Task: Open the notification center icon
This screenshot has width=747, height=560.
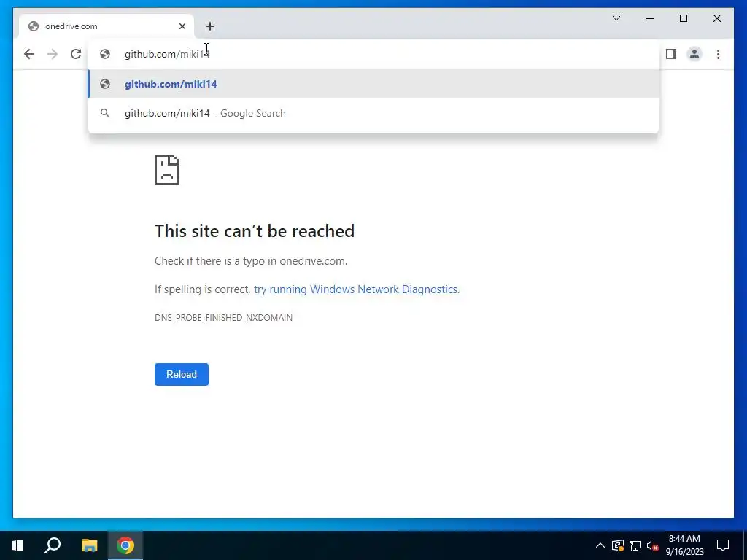Action: tap(723, 545)
